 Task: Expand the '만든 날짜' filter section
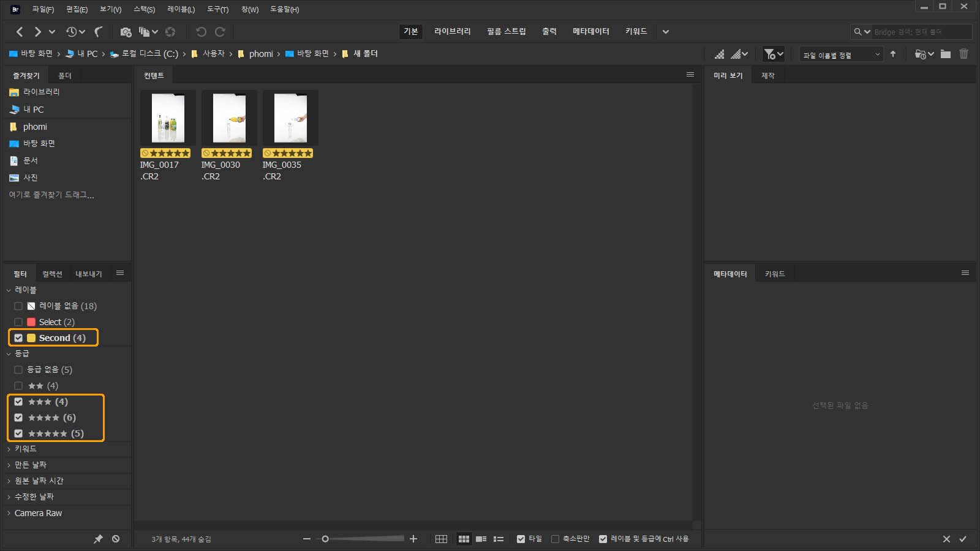[x=9, y=465]
